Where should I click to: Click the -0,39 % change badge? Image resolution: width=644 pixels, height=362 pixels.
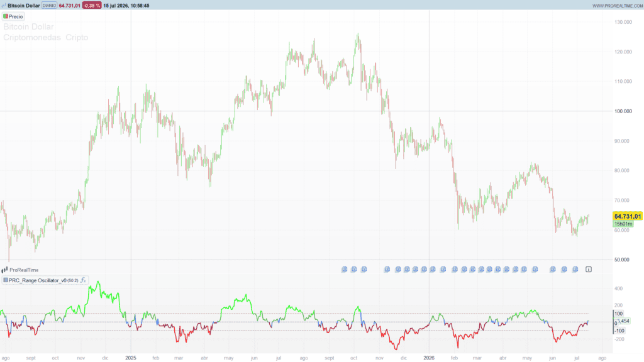click(91, 6)
